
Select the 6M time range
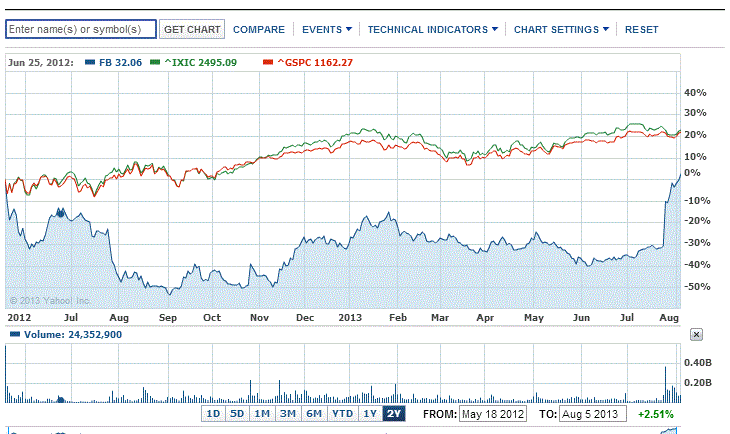pos(314,414)
